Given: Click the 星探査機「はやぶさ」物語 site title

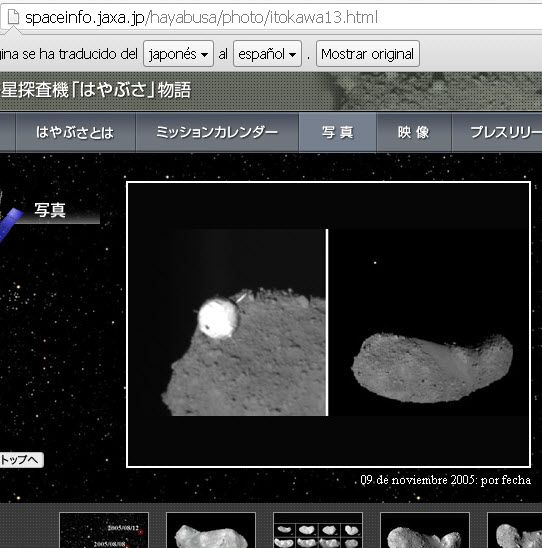Looking at the screenshot, I should pos(95,90).
